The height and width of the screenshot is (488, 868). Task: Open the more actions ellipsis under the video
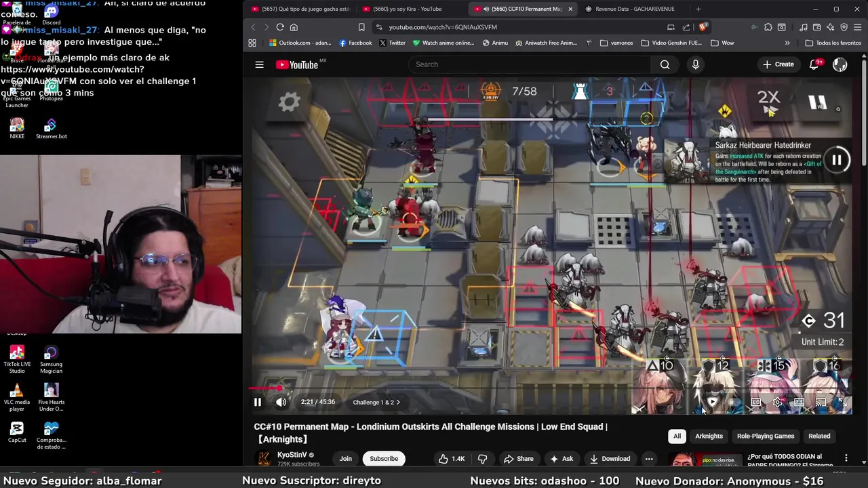pos(649,459)
